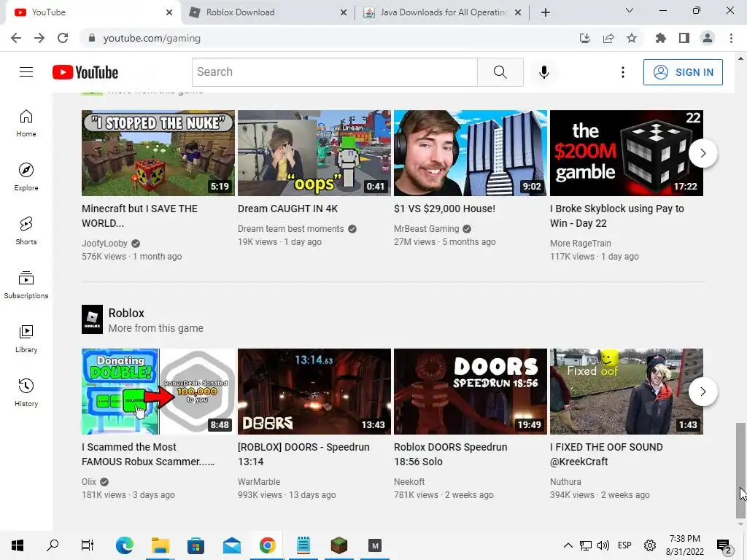Open Shorts in the sidebar
Image resolution: width=747 pixels, height=560 pixels.
coord(26,230)
